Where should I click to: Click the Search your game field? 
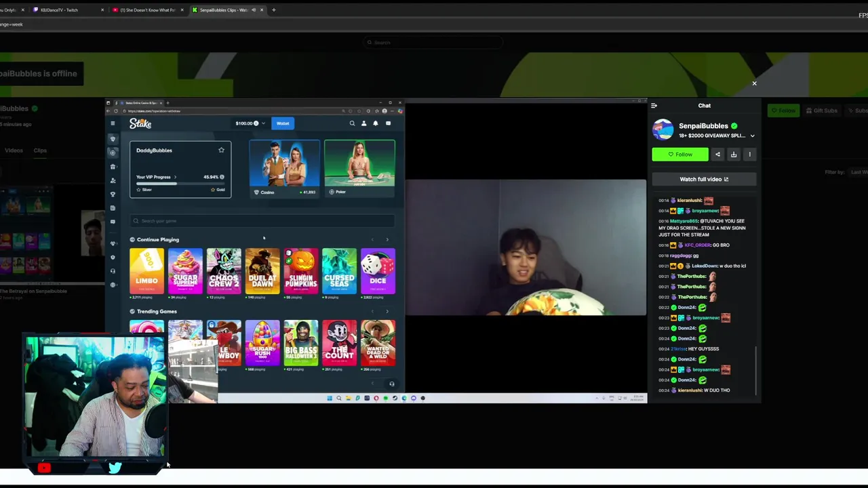point(262,220)
